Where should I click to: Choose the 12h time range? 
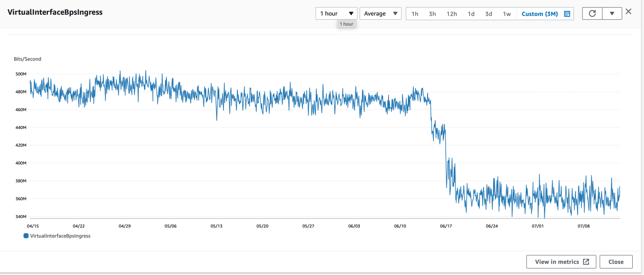[x=452, y=14]
